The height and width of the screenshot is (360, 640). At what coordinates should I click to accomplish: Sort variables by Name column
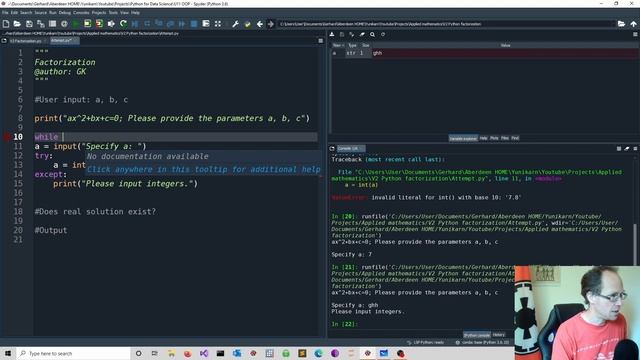pos(338,45)
